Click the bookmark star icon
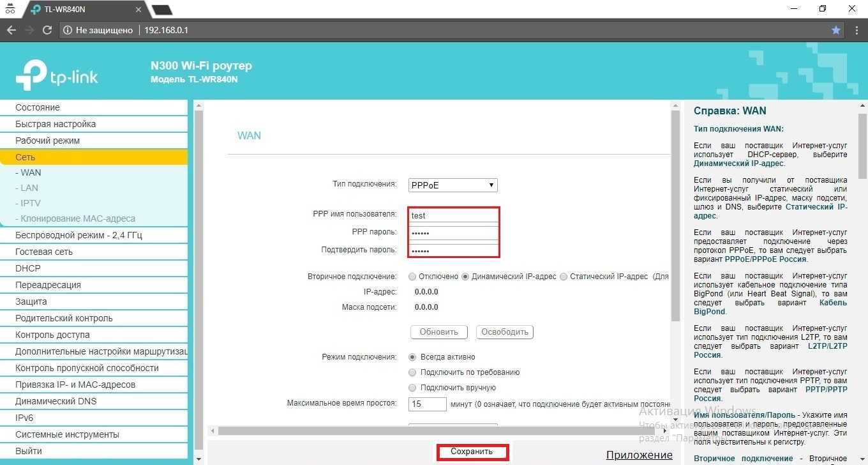The height and width of the screenshot is (465, 868). point(836,30)
